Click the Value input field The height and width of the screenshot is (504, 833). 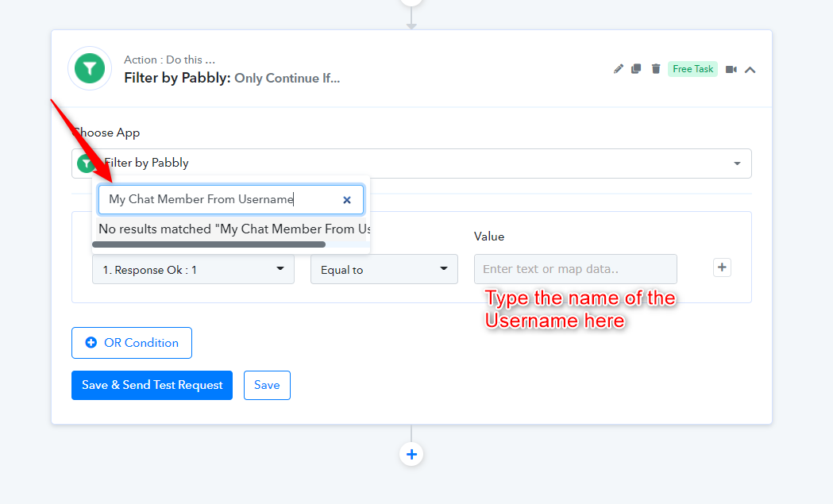tap(576, 269)
